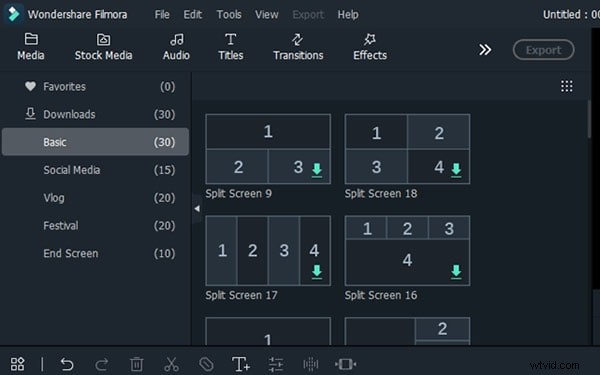Click the Split Screen 17 label
Viewport: 600px width, 375px height.
point(241,295)
